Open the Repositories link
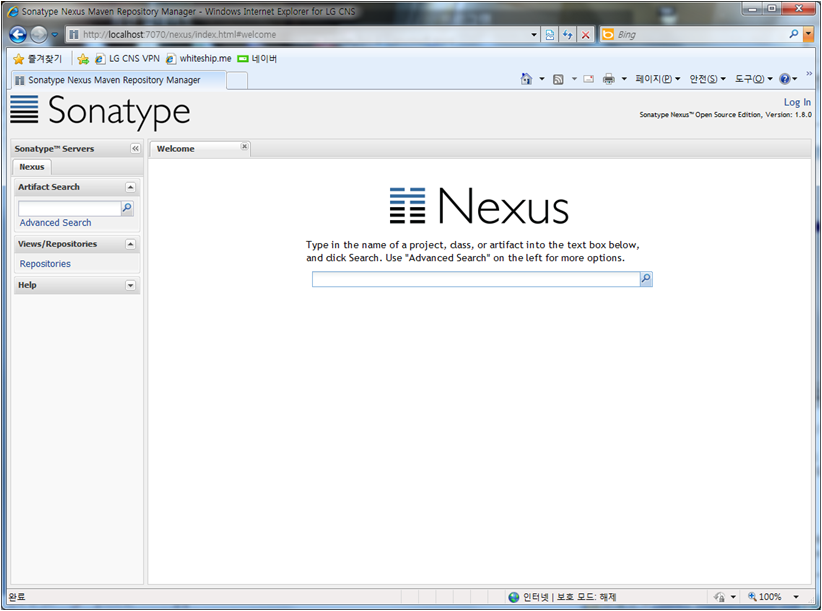 [45, 264]
